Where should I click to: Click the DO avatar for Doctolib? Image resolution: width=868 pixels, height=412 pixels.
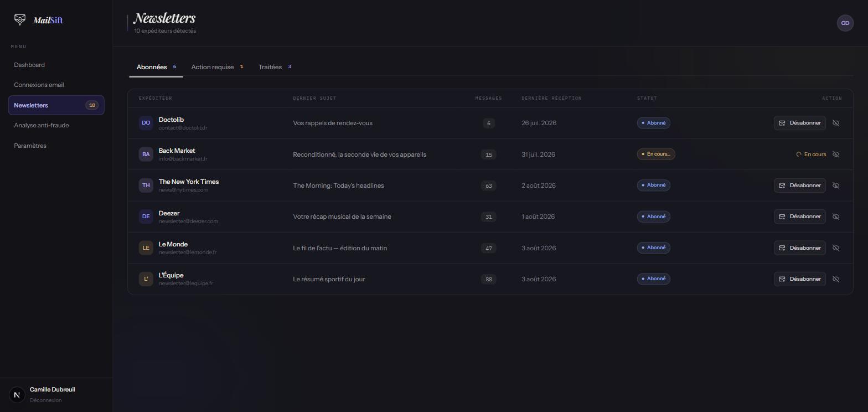(146, 123)
